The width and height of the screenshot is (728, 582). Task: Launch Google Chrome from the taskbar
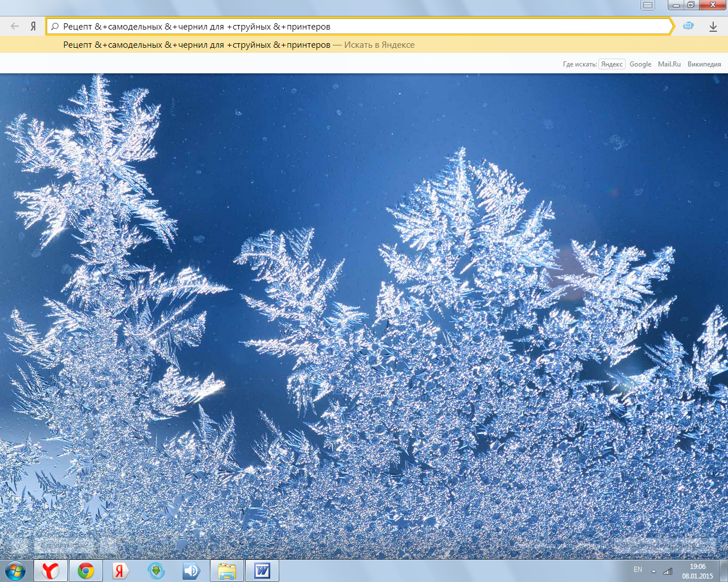pyautogui.click(x=86, y=571)
